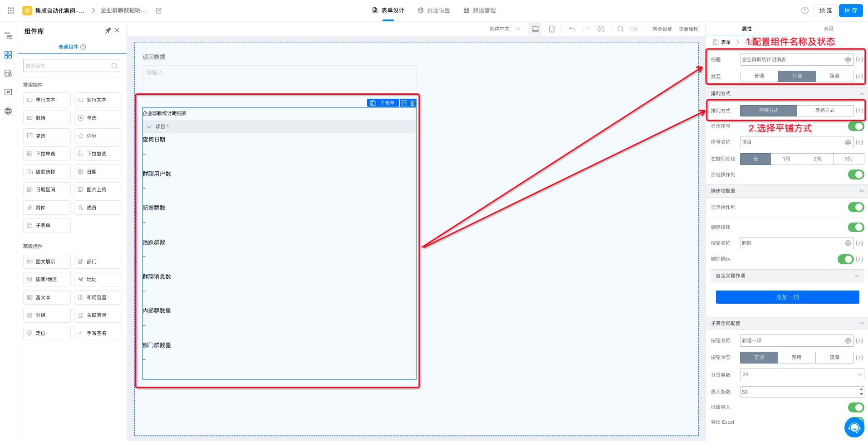Viewport: 868px width, 441px height.
Task: Collapse the 排列方式 section
Action: [x=862, y=93]
